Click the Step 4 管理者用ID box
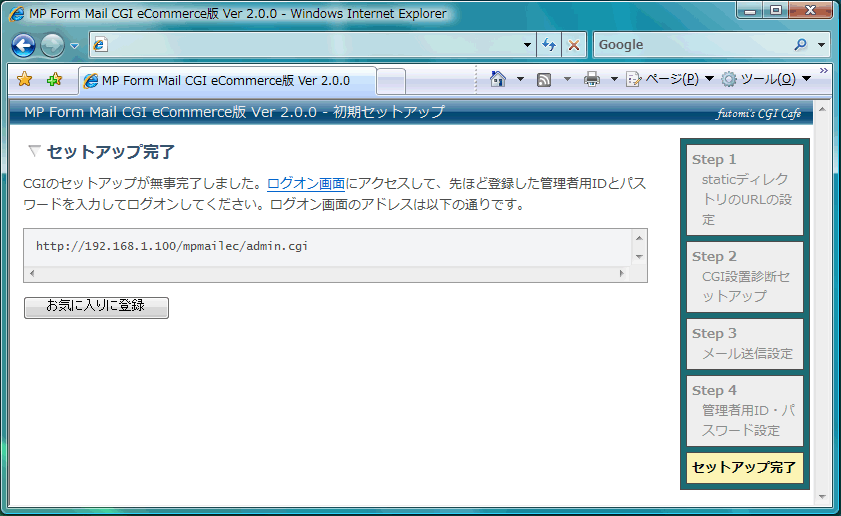This screenshot has width=841, height=516. [745, 411]
